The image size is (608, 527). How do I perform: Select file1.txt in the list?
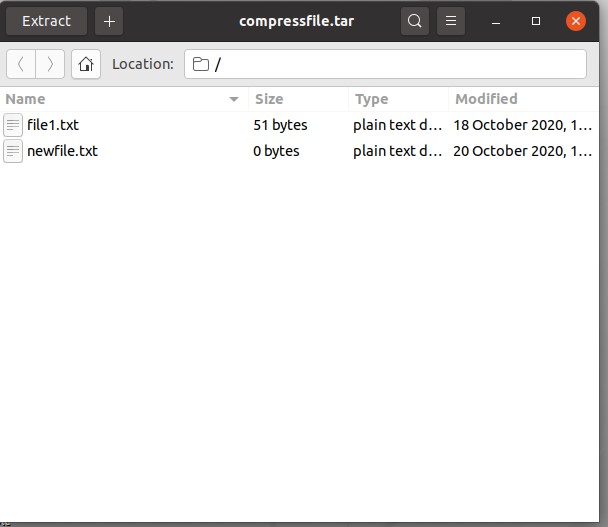coord(53,125)
